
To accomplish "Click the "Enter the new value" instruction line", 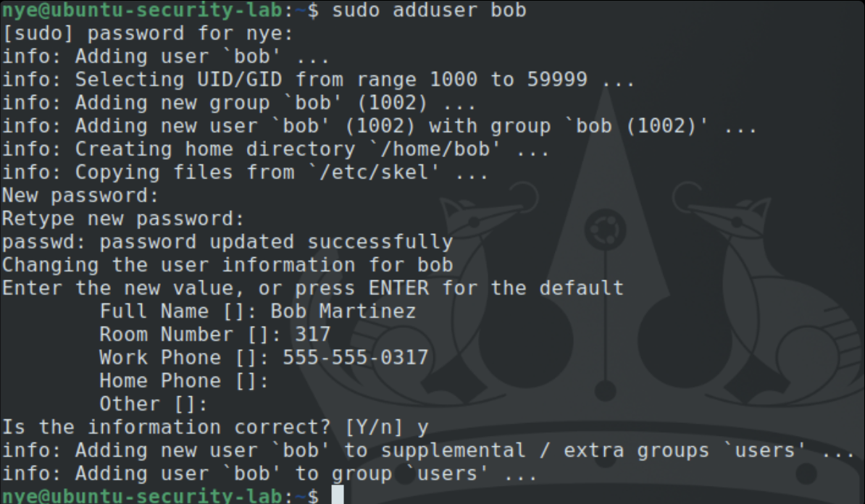I will pyautogui.click(x=312, y=288).
